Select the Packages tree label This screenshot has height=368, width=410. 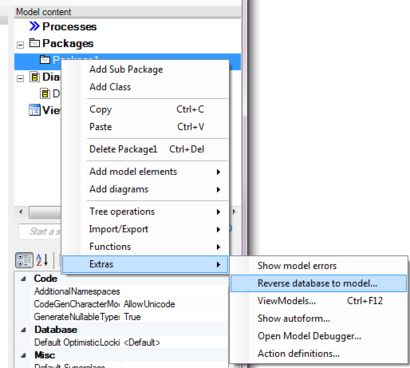coord(68,43)
